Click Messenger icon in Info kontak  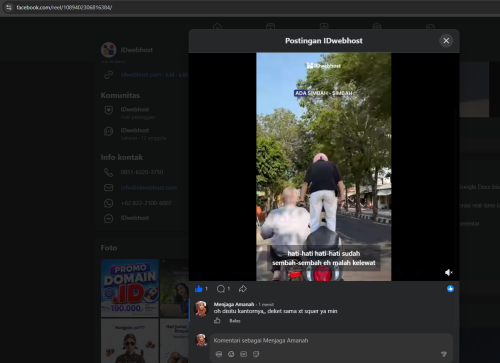[x=109, y=218]
